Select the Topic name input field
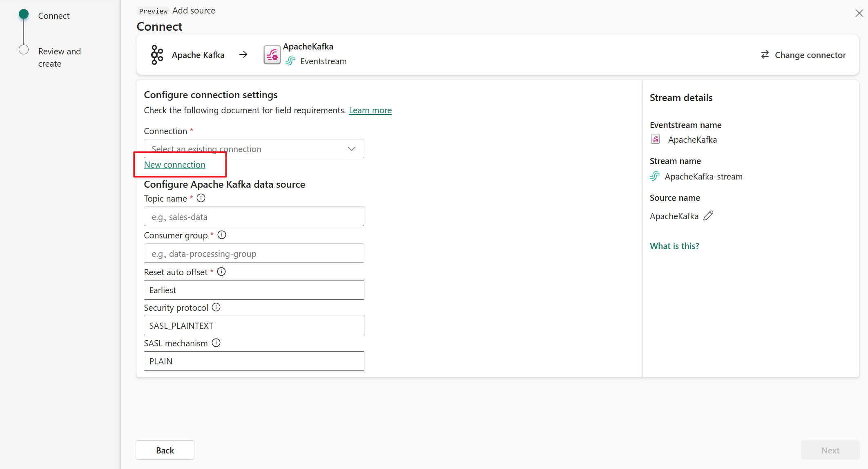The width and height of the screenshot is (868, 469). [x=254, y=217]
